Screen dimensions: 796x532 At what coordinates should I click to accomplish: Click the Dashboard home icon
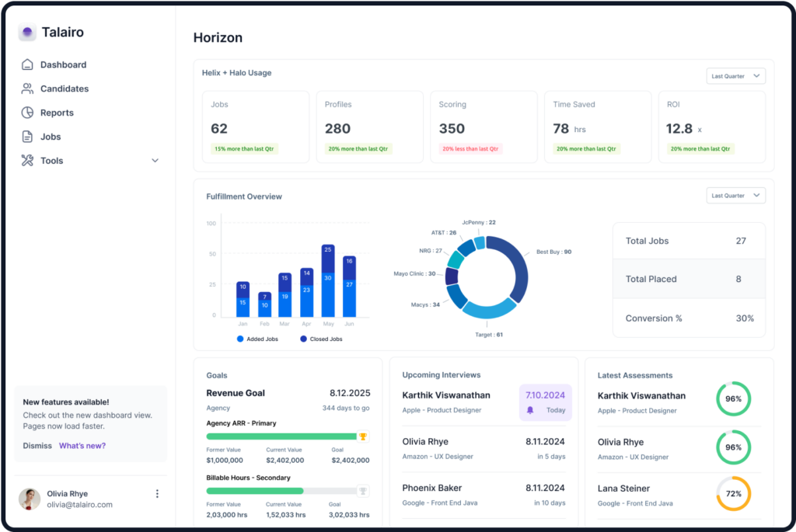click(x=27, y=64)
